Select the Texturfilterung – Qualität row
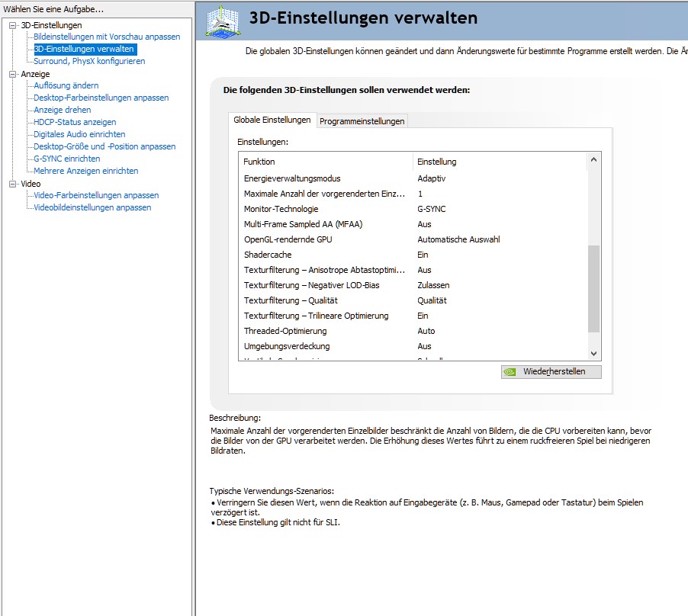The height and width of the screenshot is (616, 688). [x=413, y=301]
